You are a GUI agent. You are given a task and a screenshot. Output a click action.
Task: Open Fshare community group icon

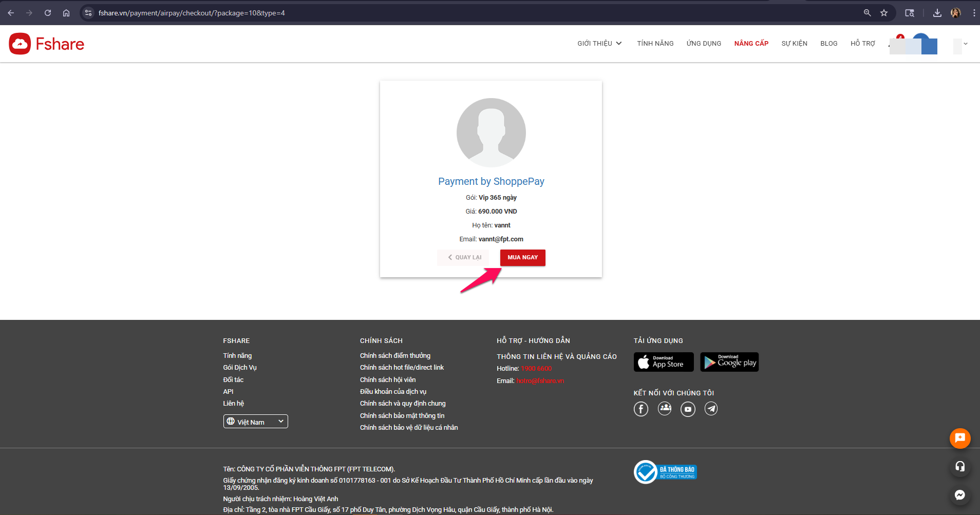pos(665,409)
